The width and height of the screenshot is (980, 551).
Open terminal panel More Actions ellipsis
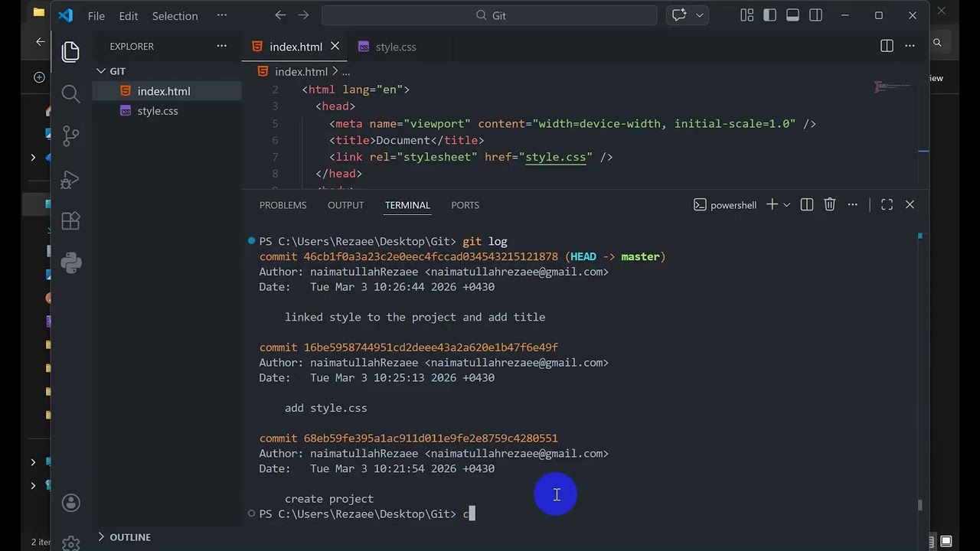click(853, 204)
